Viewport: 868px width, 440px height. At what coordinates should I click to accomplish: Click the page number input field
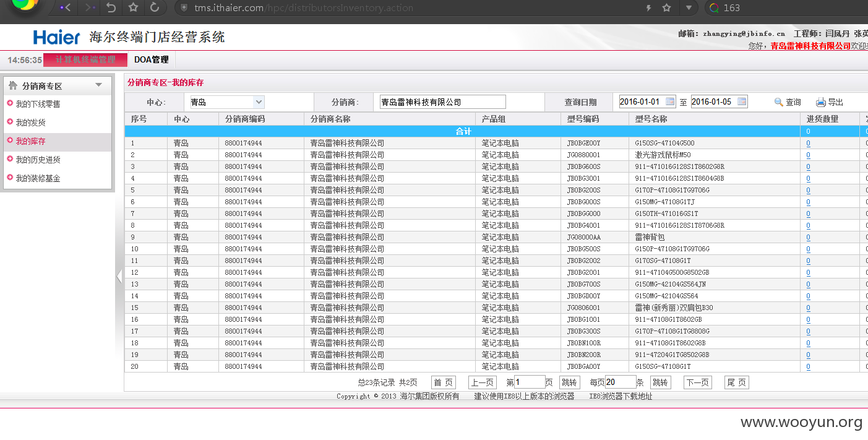(530, 382)
